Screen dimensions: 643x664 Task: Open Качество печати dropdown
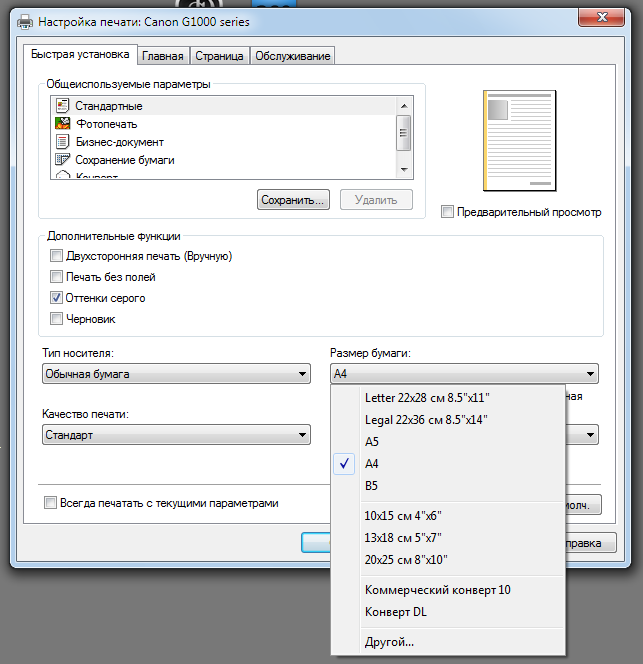coord(176,435)
